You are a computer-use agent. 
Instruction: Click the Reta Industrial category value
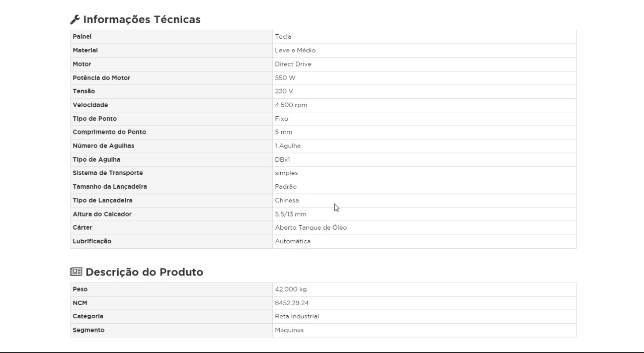click(297, 316)
